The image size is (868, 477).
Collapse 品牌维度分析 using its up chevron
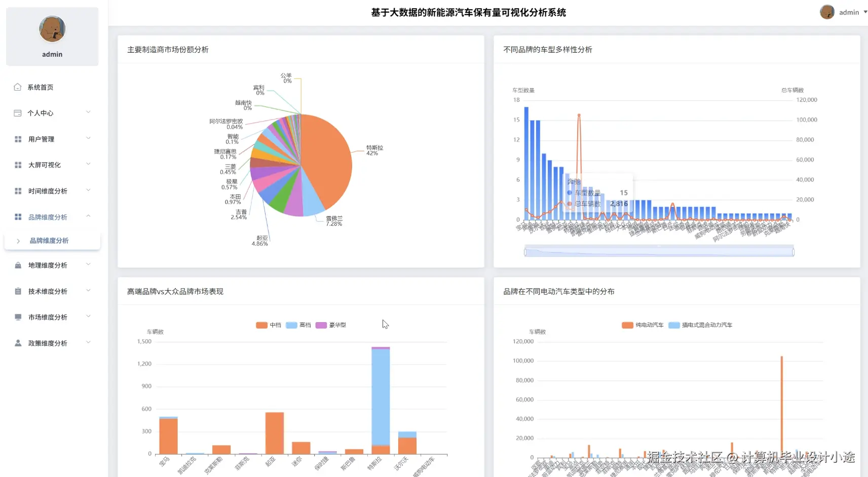point(88,216)
